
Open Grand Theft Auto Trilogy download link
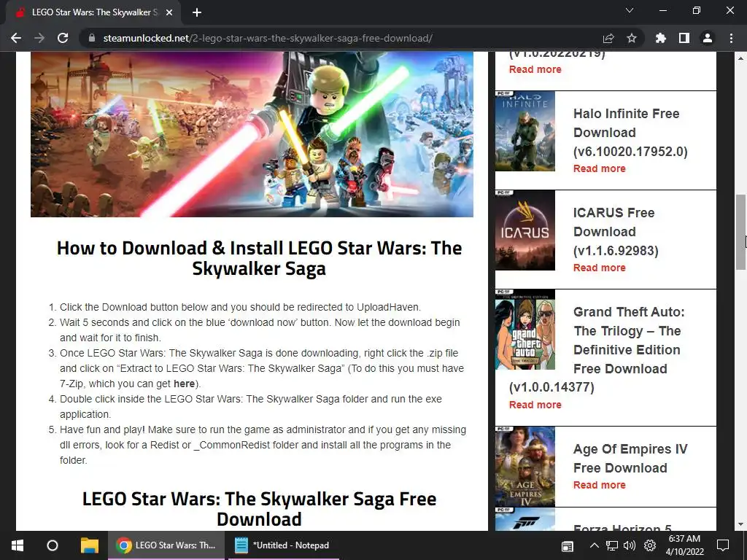click(x=597, y=349)
